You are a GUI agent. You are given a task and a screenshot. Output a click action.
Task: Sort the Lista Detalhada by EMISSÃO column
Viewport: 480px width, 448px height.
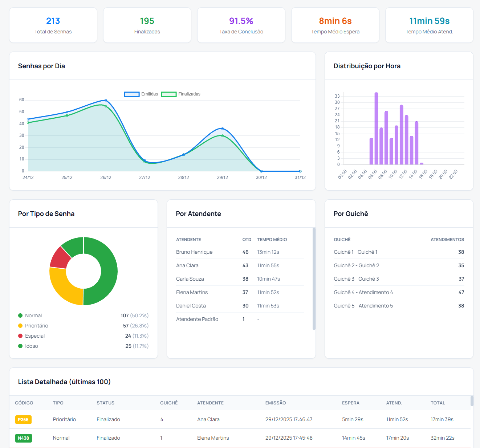(x=276, y=403)
